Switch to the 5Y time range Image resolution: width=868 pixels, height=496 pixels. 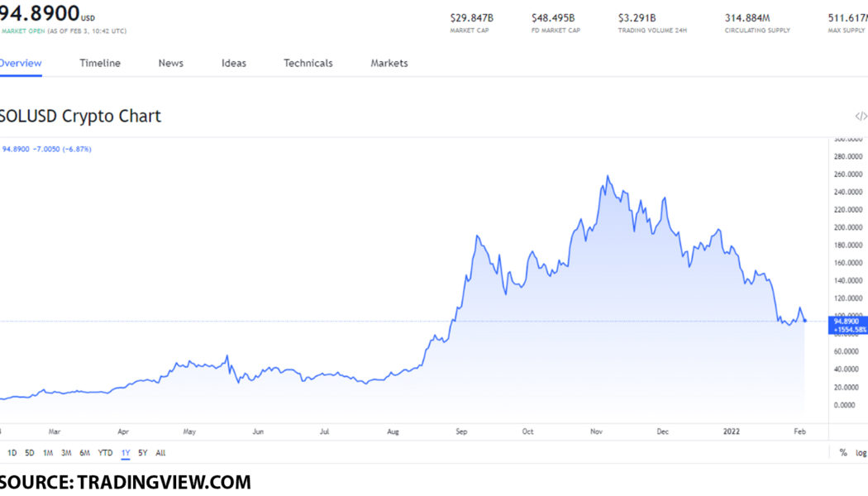point(141,453)
